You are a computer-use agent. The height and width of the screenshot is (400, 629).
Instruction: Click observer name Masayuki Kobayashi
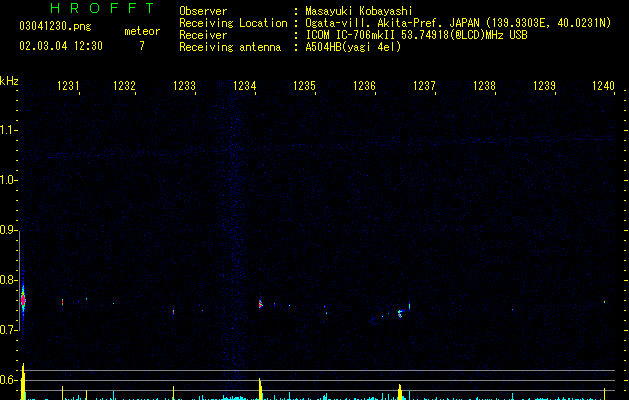point(359,11)
